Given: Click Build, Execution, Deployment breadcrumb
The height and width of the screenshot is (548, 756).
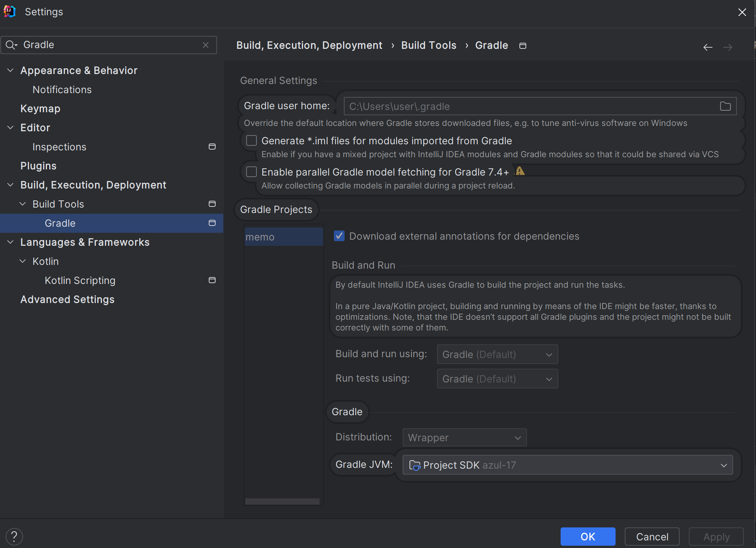Looking at the screenshot, I should tap(309, 45).
